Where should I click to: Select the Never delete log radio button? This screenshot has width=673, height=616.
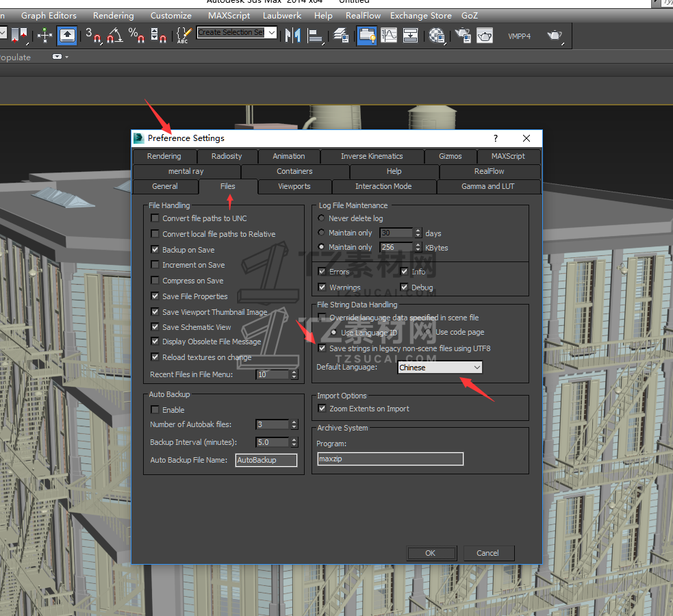point(322,218)
